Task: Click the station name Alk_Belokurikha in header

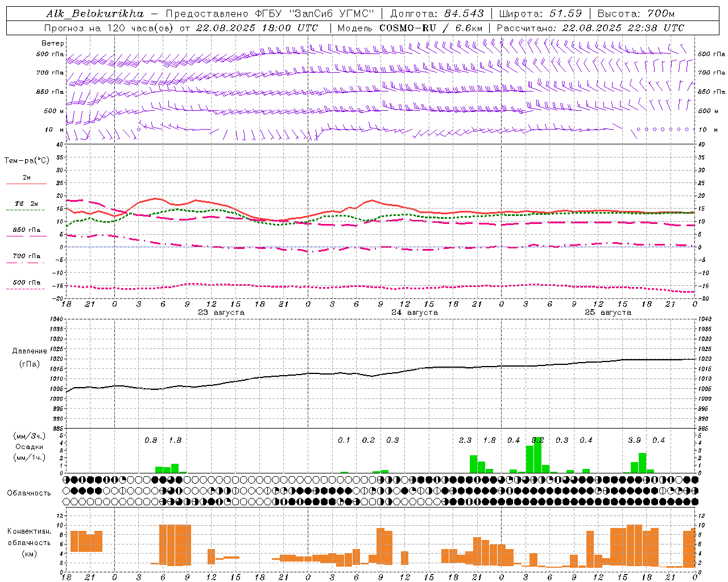Action: [x=95, y=14]
